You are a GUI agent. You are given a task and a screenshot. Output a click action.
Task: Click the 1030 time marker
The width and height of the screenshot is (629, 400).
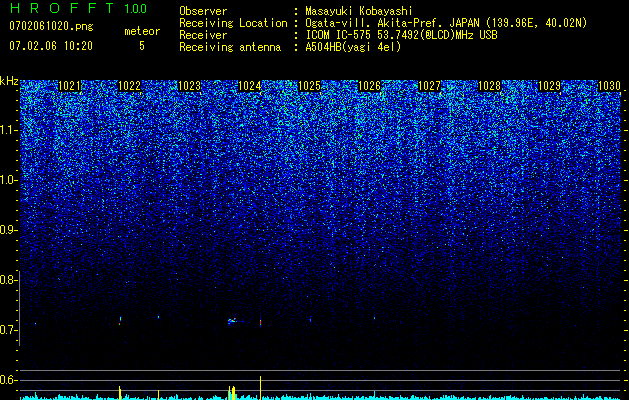(x=609, y=85)
